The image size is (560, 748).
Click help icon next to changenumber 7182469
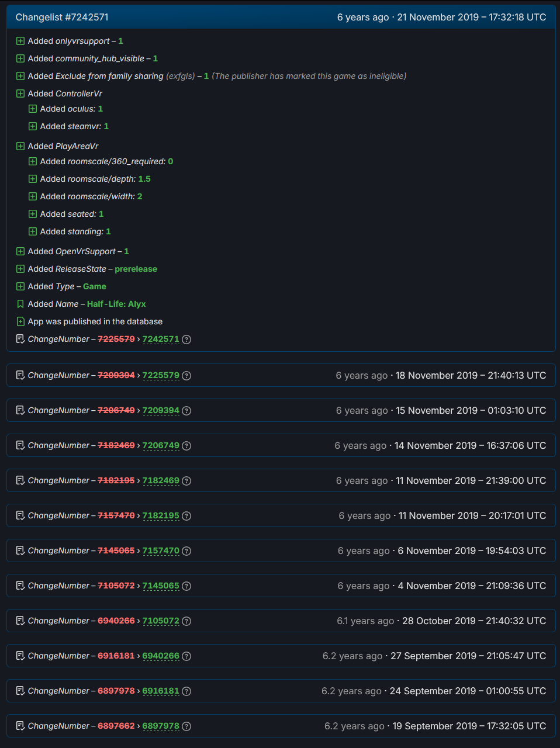[186, 481]
